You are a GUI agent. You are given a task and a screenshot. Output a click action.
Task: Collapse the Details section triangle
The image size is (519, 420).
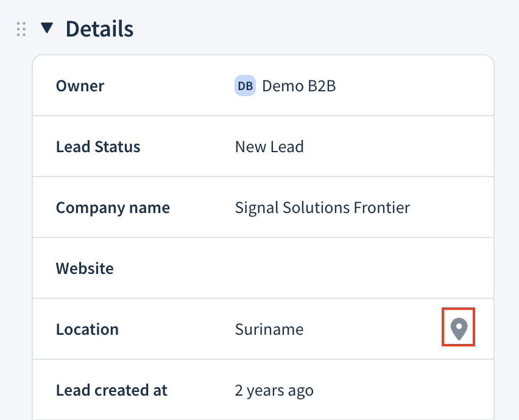pos(47,28)
